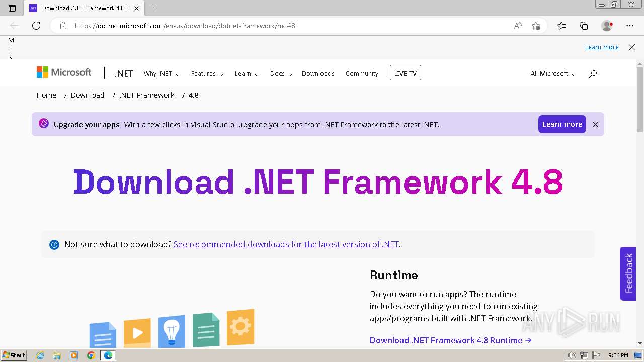
Task: Open the tab actions menu icon
Action: [12, 8]
